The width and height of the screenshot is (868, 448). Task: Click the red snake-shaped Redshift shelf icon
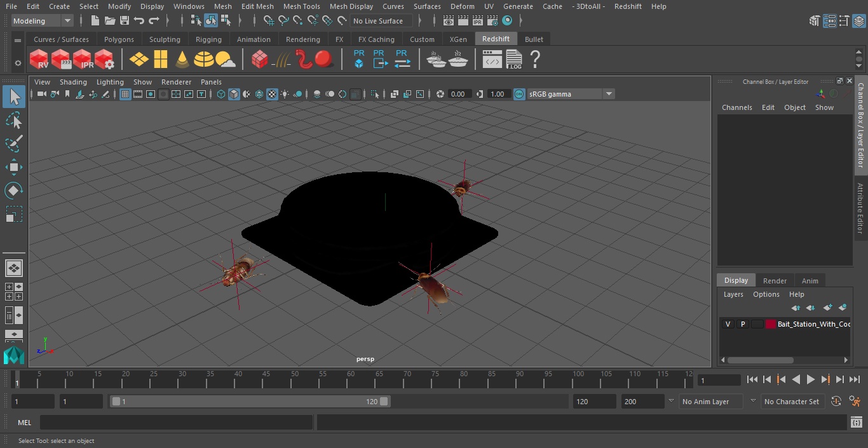pyautogui.click(x=304, y=60)
